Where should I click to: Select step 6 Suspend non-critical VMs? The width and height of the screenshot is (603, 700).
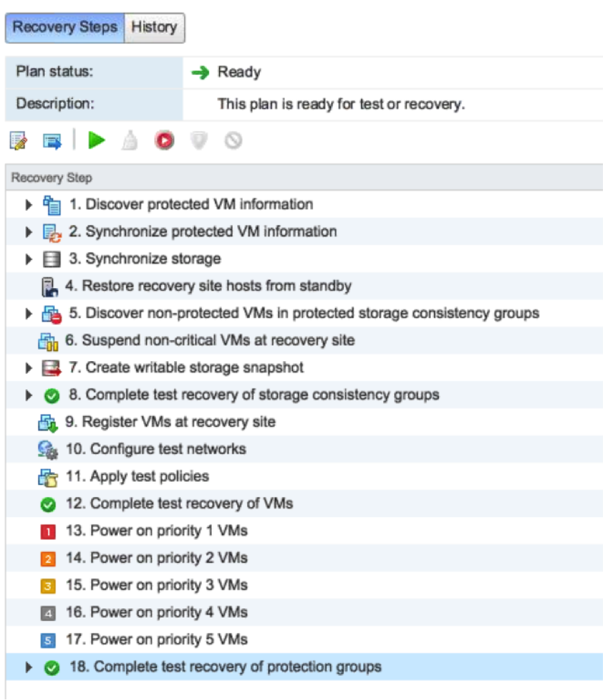(210, 340)
